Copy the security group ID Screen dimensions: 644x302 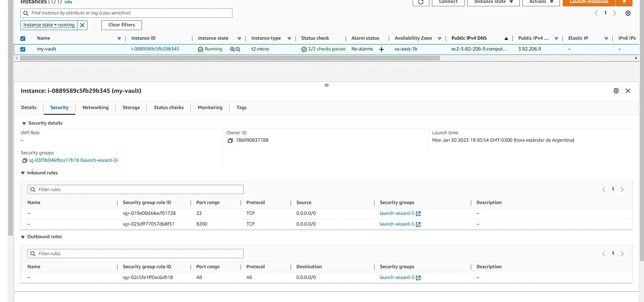pyautogui.click(x=25, y=161)
